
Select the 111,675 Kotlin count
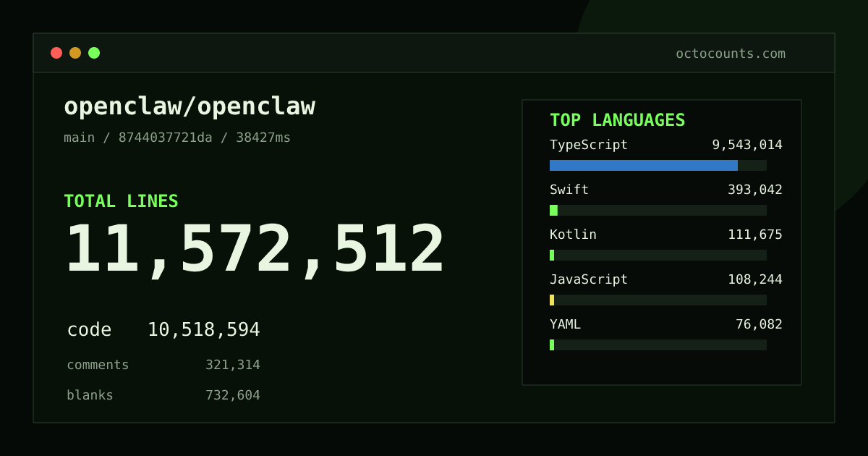point(755,235)
